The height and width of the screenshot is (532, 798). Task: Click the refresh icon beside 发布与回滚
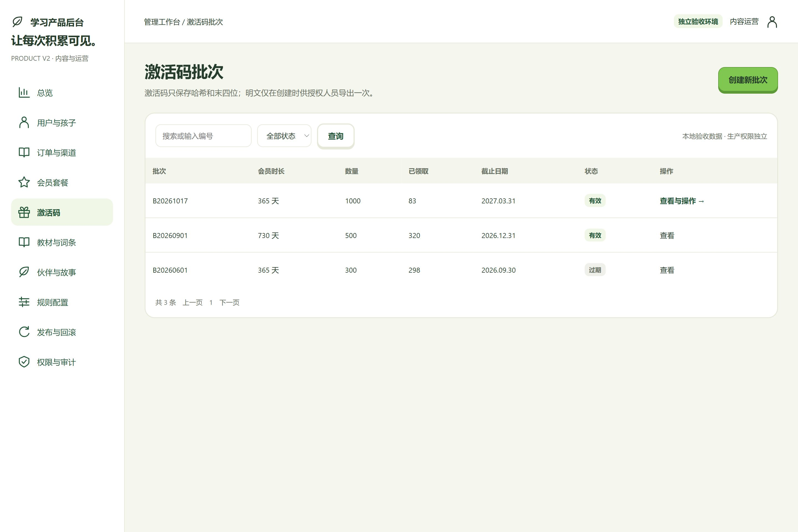point(24,332)
